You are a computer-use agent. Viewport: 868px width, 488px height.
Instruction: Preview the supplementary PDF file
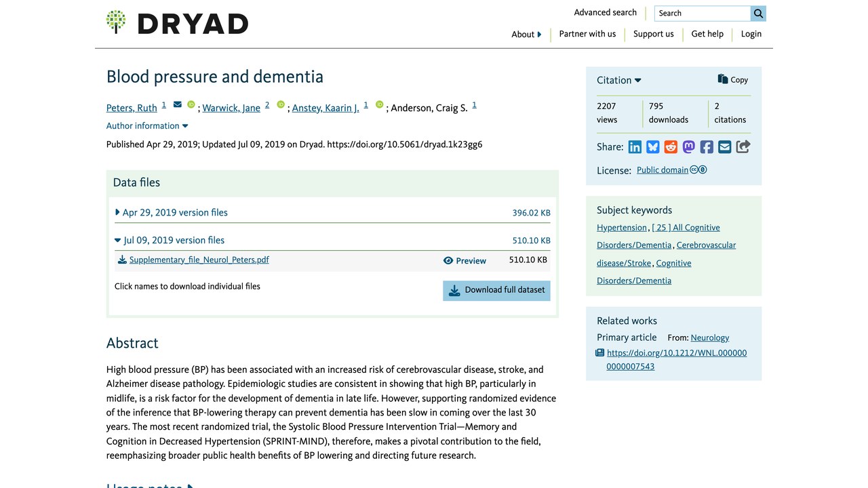[465, 260]
